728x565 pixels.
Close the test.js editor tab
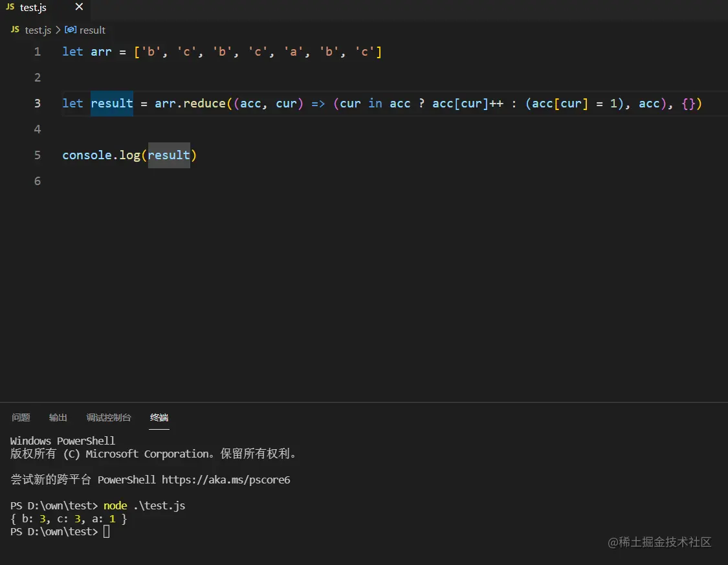point(78,8)
